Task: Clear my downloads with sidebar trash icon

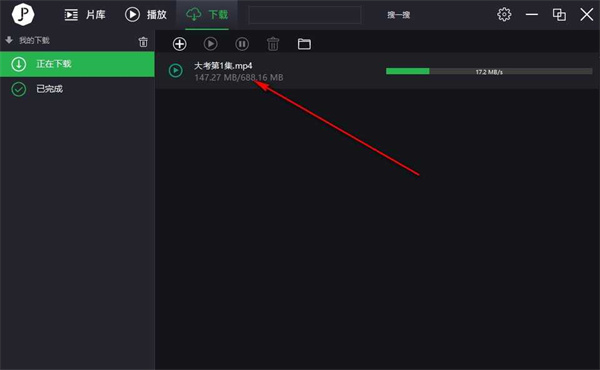Action: pyautogui.click(x=143, y=42)
